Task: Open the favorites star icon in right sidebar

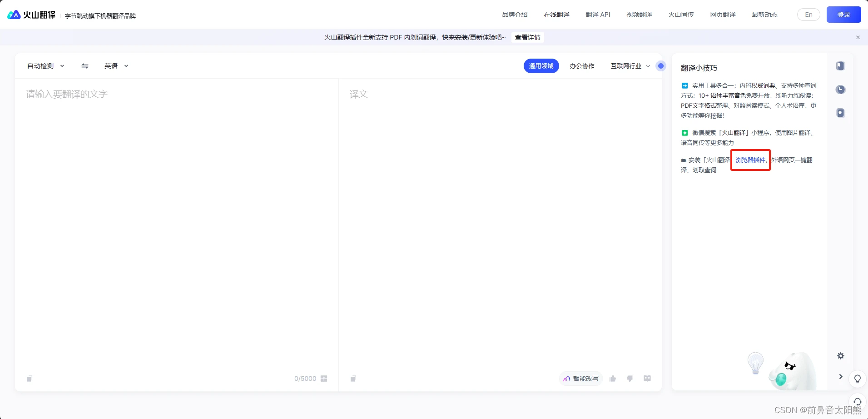Action: point(841,113)
